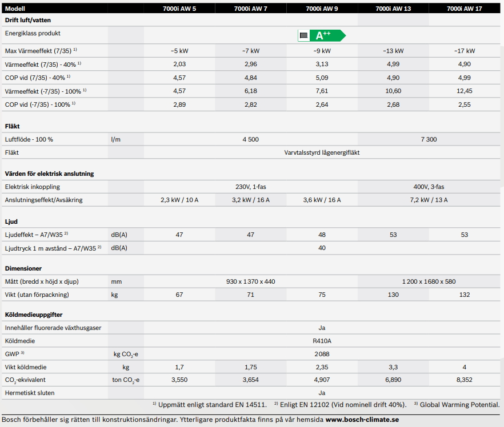Screen dimensions: 504x427
Task: Click the Köldmedieuppgifter section heading
Action: point(33,315)
